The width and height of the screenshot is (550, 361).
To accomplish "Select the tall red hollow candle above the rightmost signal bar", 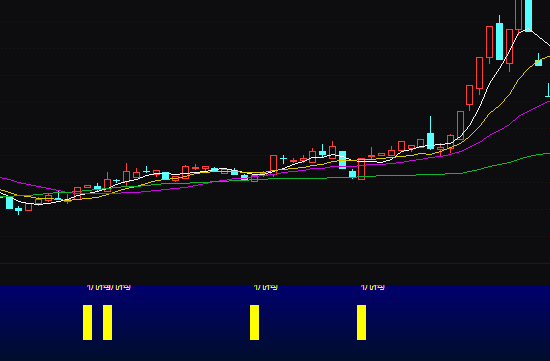I will pyautogui.click(x=361, y=169).
